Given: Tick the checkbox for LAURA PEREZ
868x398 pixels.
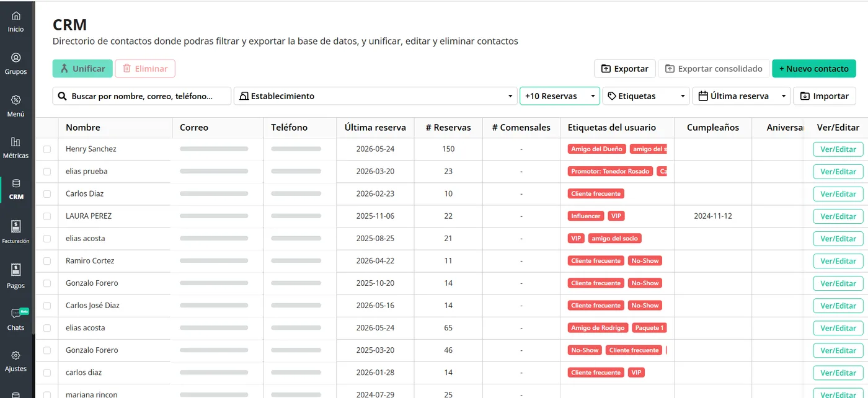Looking at the screenshot, I should pos(47,216).
